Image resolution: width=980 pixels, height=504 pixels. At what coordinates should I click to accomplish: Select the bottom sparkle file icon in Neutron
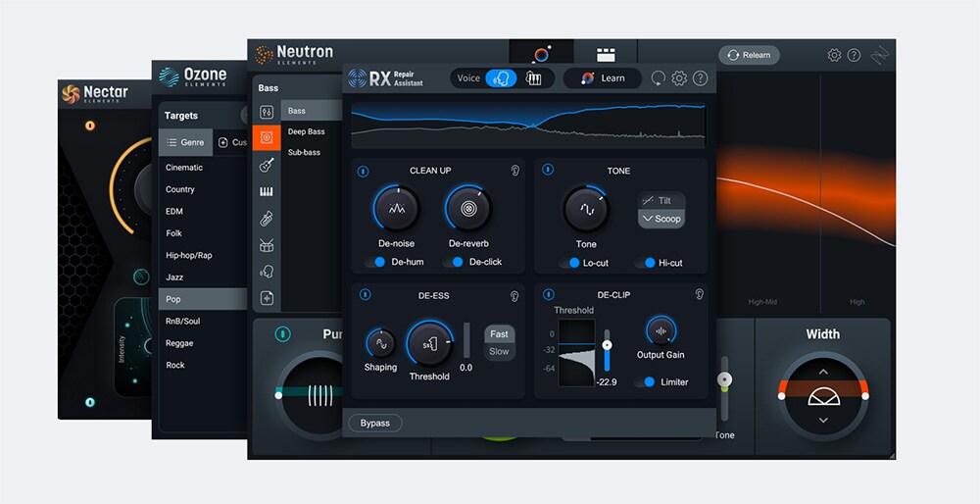(x=267, y=298)
